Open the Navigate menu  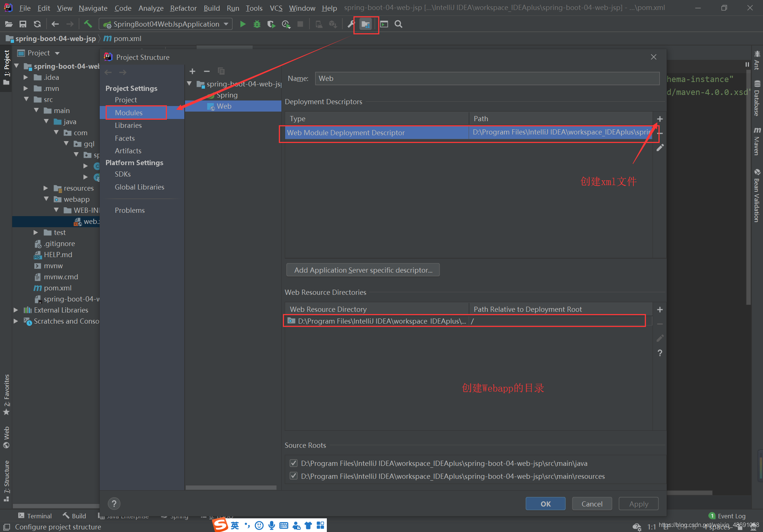93,8
